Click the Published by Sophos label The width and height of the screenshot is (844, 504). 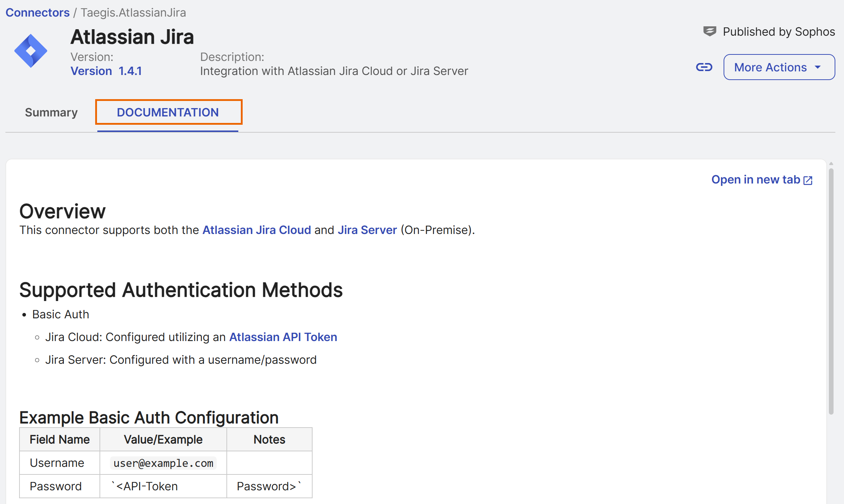[779, 32]
